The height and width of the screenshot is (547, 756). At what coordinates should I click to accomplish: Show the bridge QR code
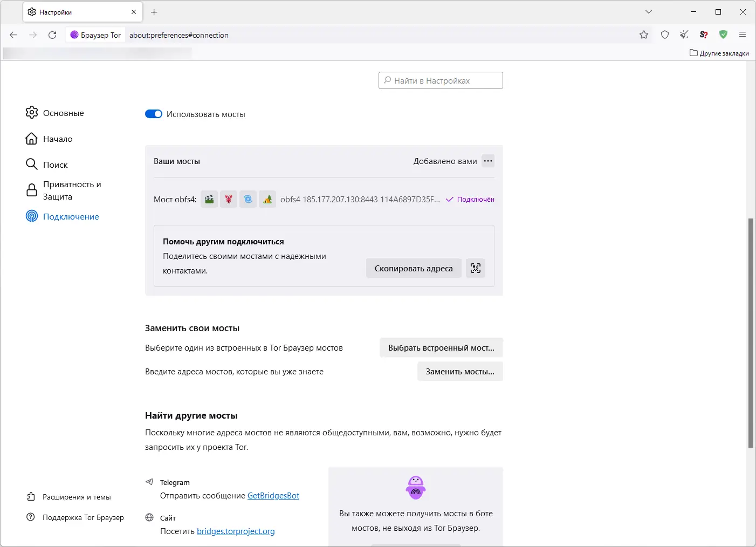click(x=475, y=268)
